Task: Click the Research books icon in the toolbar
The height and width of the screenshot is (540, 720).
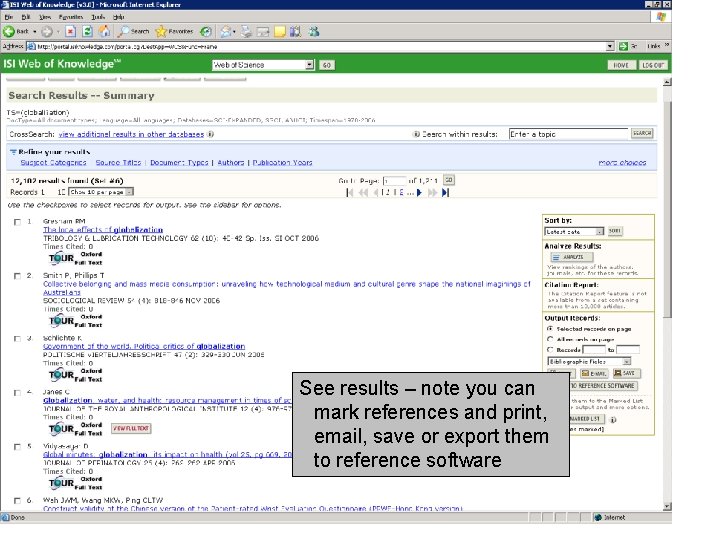Action: pos(295,31)
